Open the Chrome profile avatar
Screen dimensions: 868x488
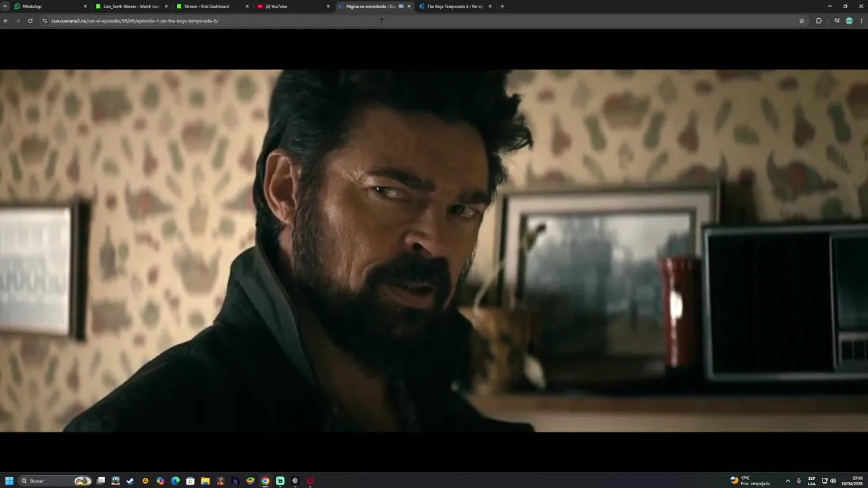849,21
